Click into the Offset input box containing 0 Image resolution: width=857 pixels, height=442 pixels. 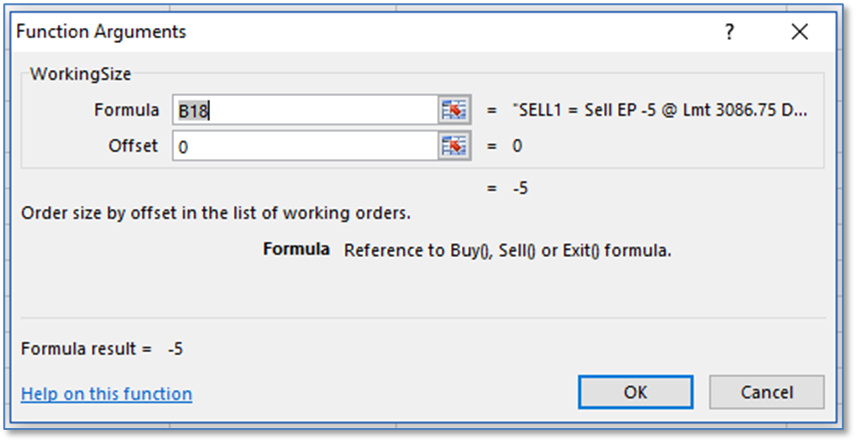pyautogui.click(x=304, y=146)
